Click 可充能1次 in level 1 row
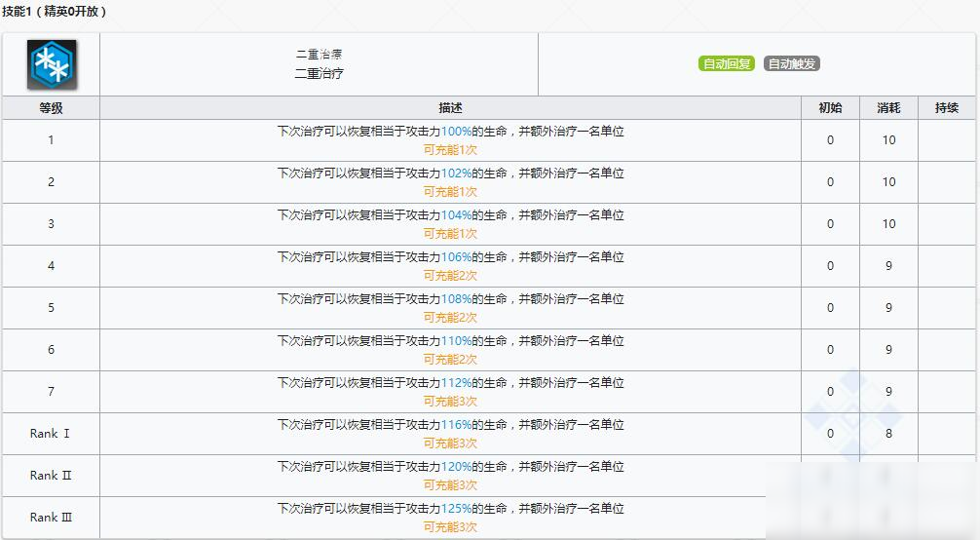 [x=450, y=150]
